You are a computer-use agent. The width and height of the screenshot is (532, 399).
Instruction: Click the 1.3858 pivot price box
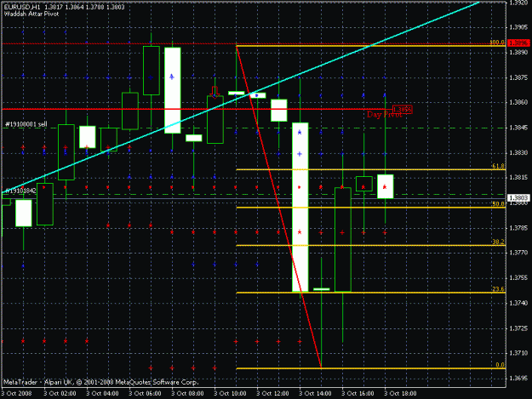pyautogui.click(x=403, y=110)
